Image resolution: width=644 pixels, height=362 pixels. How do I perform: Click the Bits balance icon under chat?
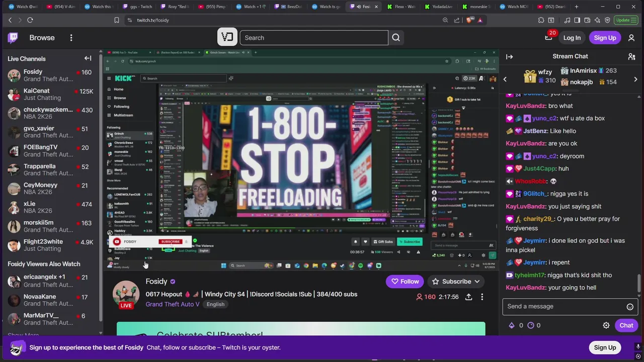coord(512,325)
